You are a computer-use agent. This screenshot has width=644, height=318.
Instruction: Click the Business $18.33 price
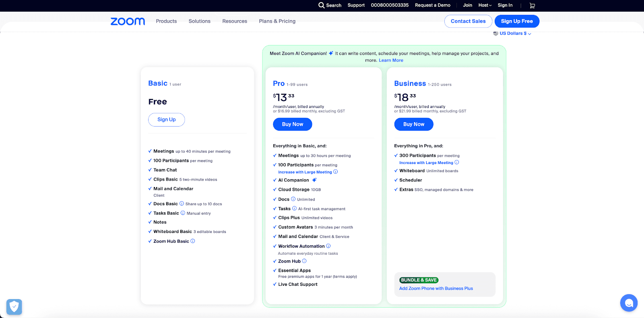pos(405,97)
